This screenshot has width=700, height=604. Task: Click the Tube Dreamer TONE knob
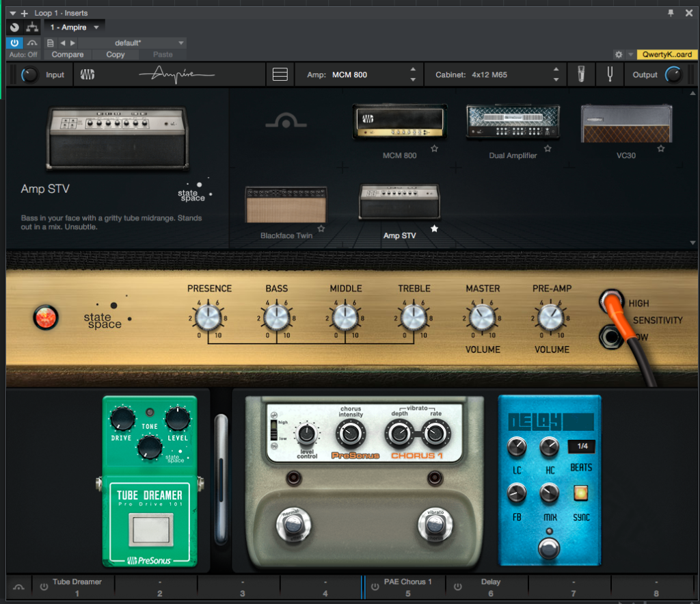click(150, 447)
